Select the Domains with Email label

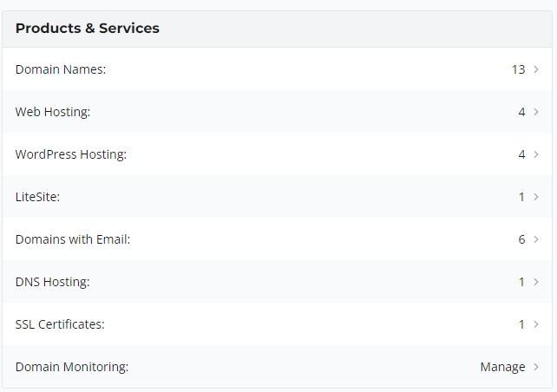(x=73, y=239)
